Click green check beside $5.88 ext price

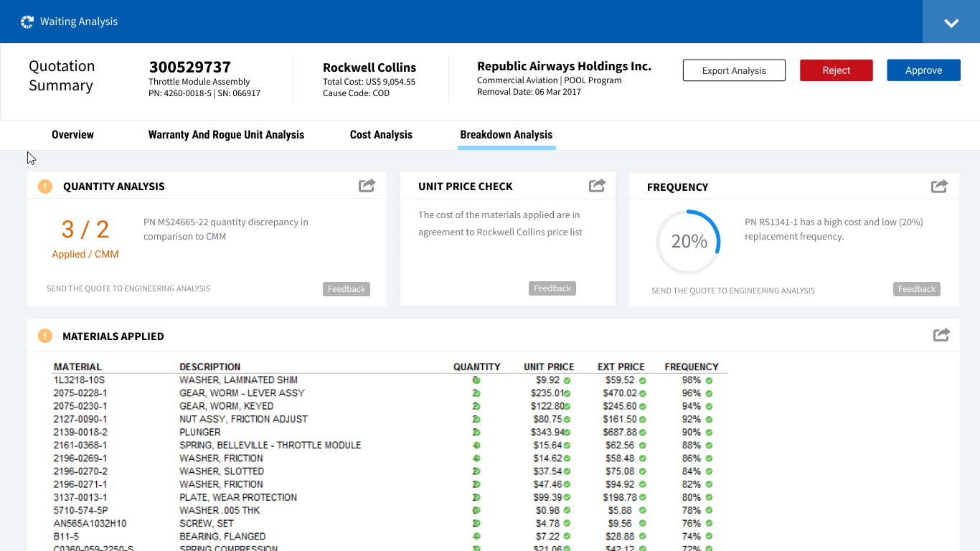point(643,511)
